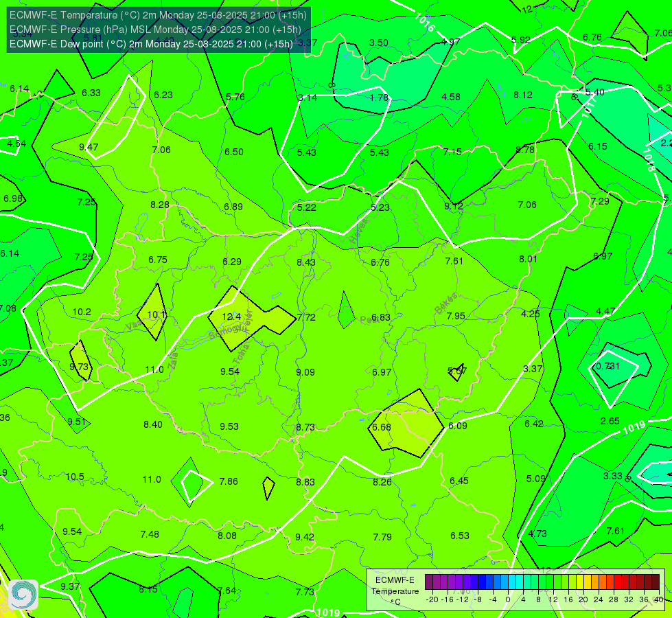Click the 6.29 temperature value
This screenshot has height=618, width=672.
[x=232, y=262]
